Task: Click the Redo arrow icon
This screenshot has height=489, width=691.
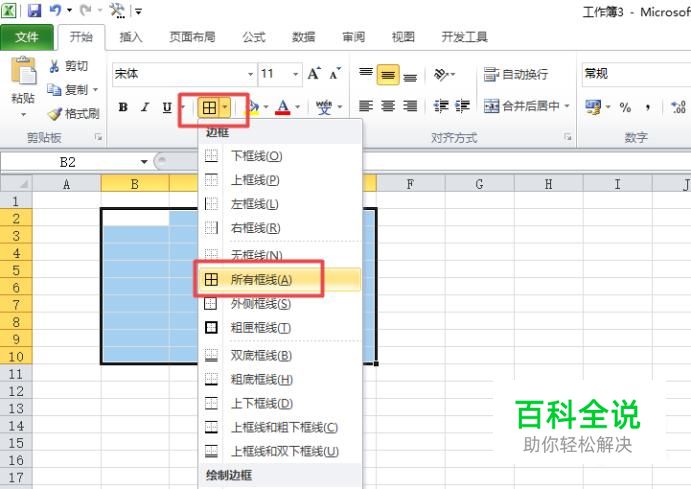Action: coord(85,10)
